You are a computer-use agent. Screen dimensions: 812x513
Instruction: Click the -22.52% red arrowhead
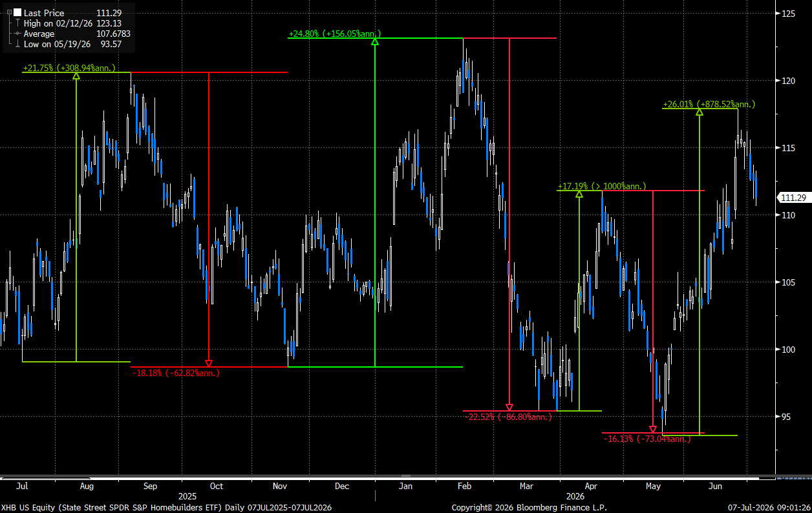509,407
